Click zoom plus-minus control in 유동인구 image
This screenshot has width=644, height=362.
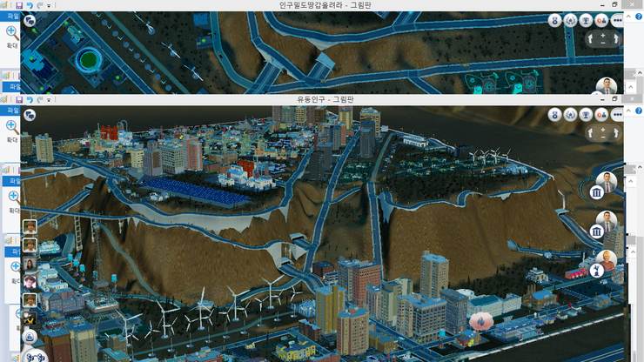coord(603,133)
